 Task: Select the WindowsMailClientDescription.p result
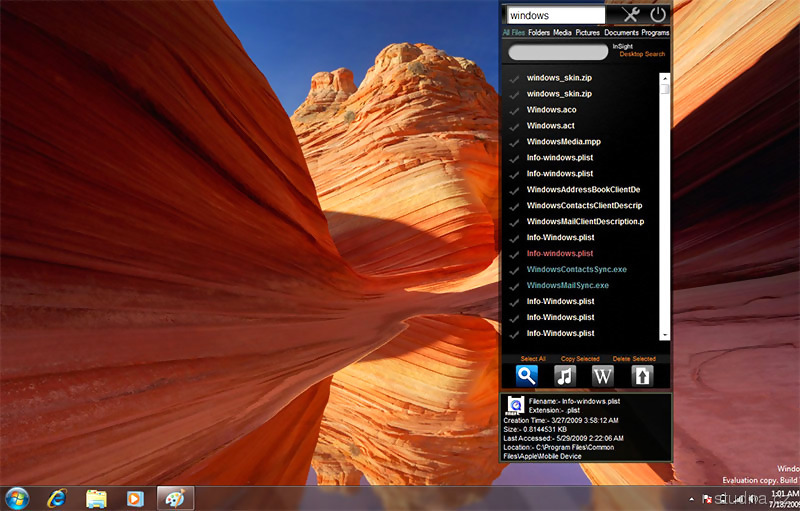(x=585, y=221)
